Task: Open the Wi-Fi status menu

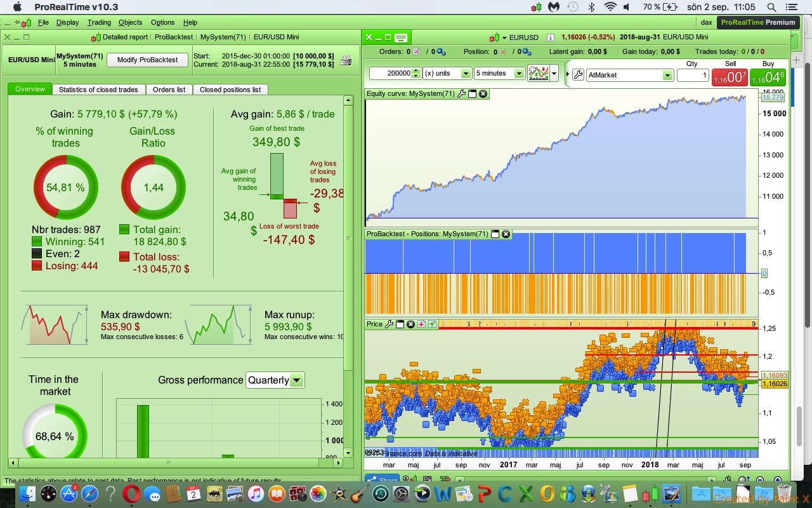Action: pos(610,7)
